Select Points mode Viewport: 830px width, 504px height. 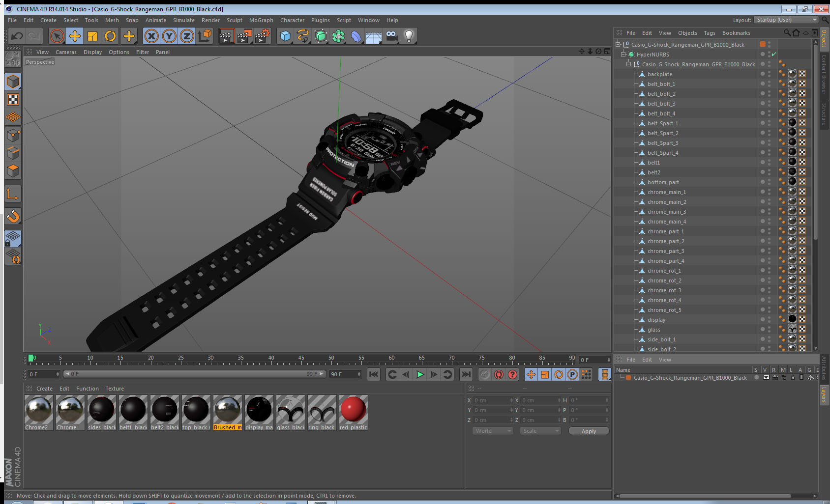(x=13, y=135)
